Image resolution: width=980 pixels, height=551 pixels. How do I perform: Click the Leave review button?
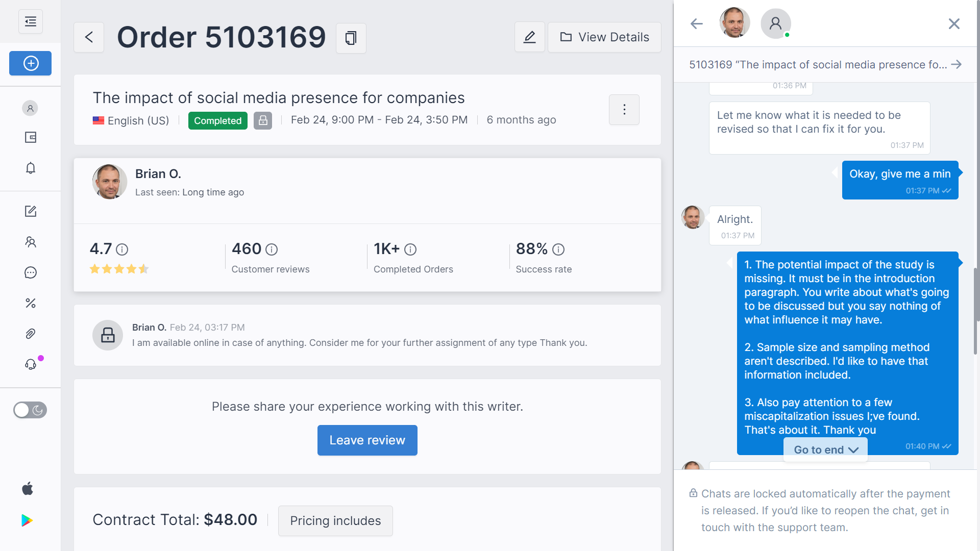(367, 440)
